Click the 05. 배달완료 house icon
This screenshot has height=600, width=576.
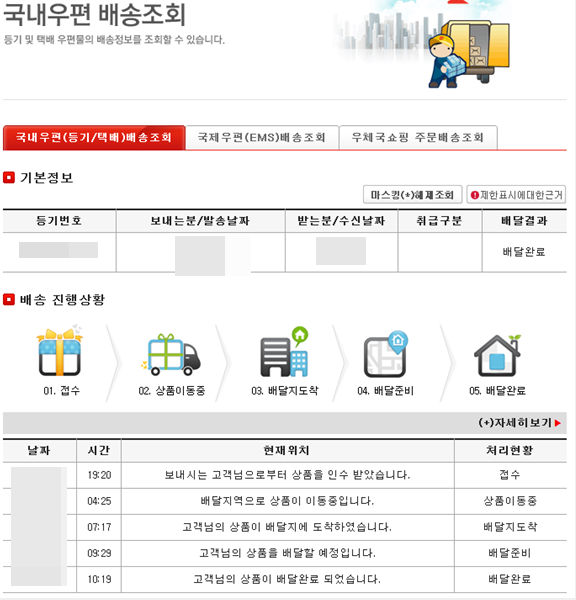coord(498,356)
